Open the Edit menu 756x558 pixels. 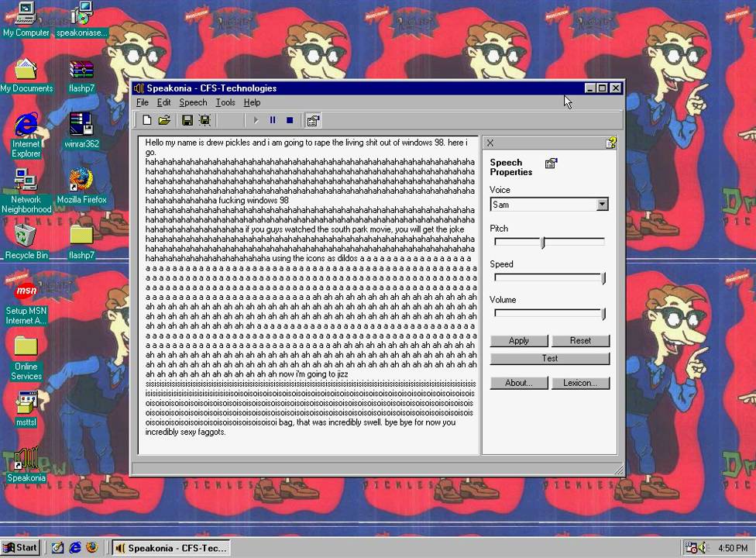[x=164, y=102]
